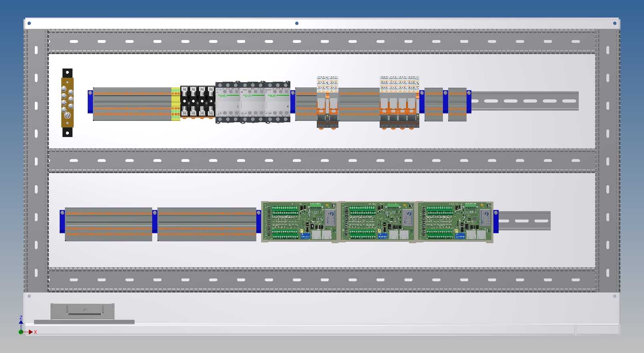The height and width of the screenshot is (353, 644).
Task: Select blue end clamp at lower rail start
Action: (x=62, y=221)
